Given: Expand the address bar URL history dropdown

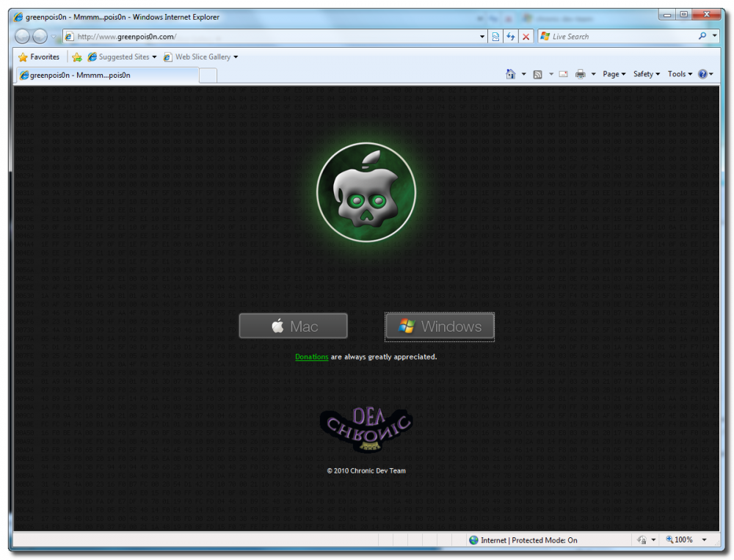Looking at the screenshot, I should [x=482, y=37].
